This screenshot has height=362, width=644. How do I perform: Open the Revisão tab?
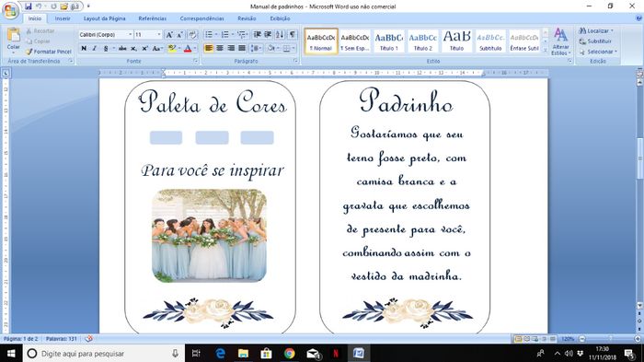[x=247, y=18]
